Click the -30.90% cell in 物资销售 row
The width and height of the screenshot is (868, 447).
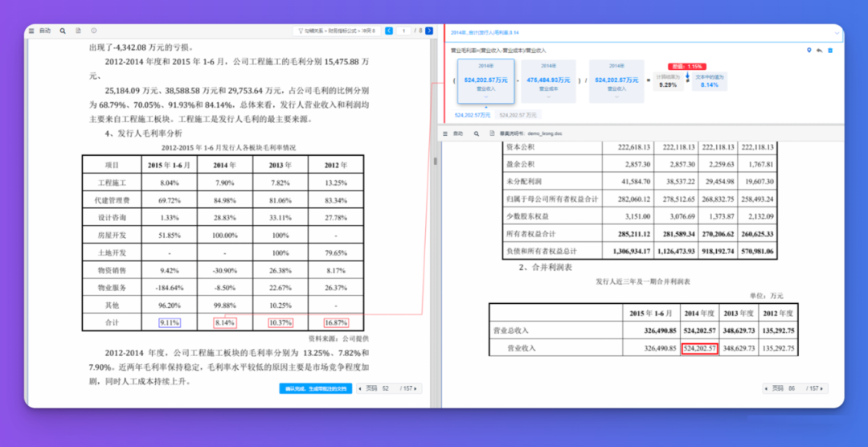click(x=225, y=270)
